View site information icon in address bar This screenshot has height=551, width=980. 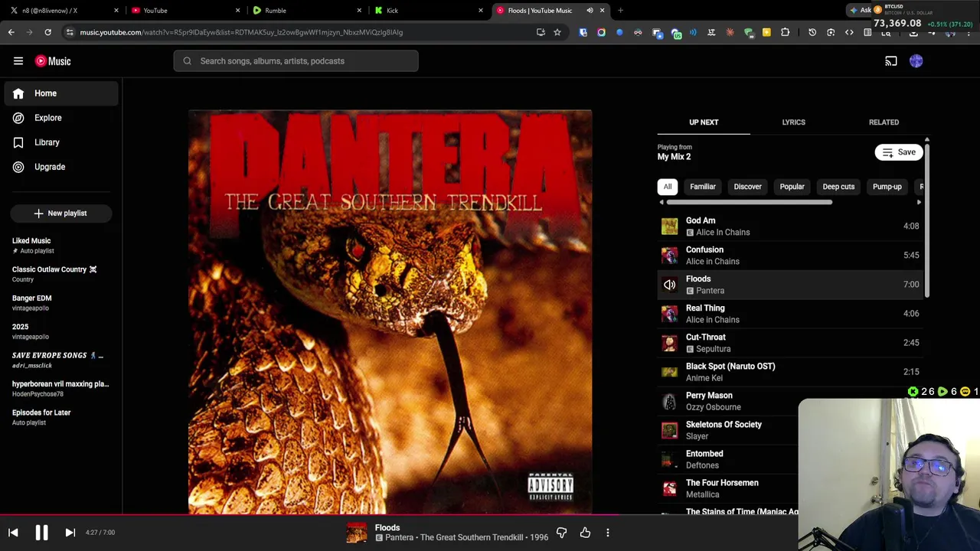pyautogui.click(x=70, y=32)
